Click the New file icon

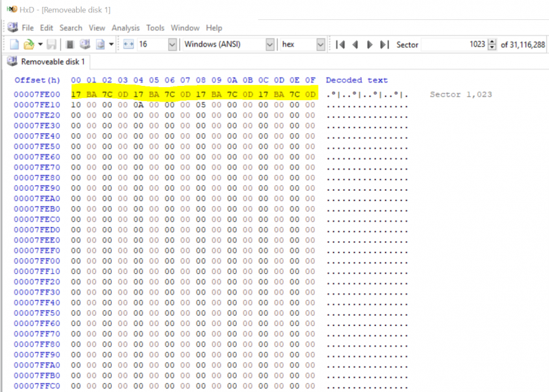pyautogui.click(x=14, y=45)
